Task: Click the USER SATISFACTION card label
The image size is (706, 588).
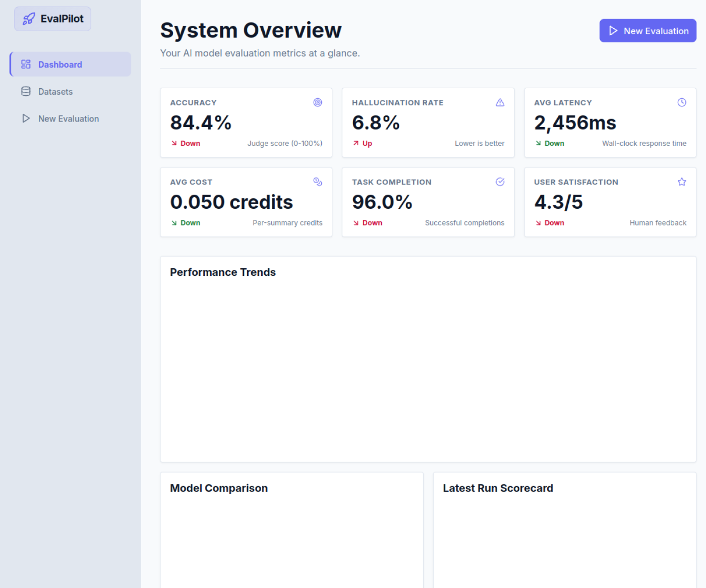Action: 576,182
